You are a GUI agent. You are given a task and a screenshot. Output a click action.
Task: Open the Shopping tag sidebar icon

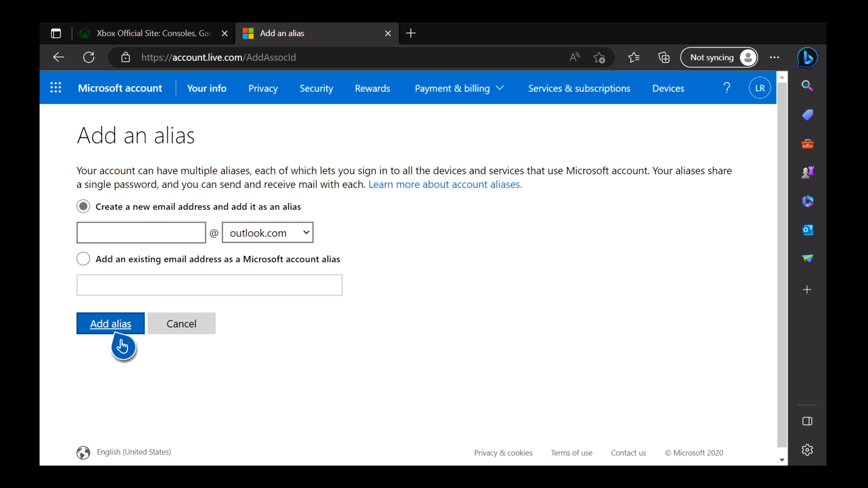point(807,115)
